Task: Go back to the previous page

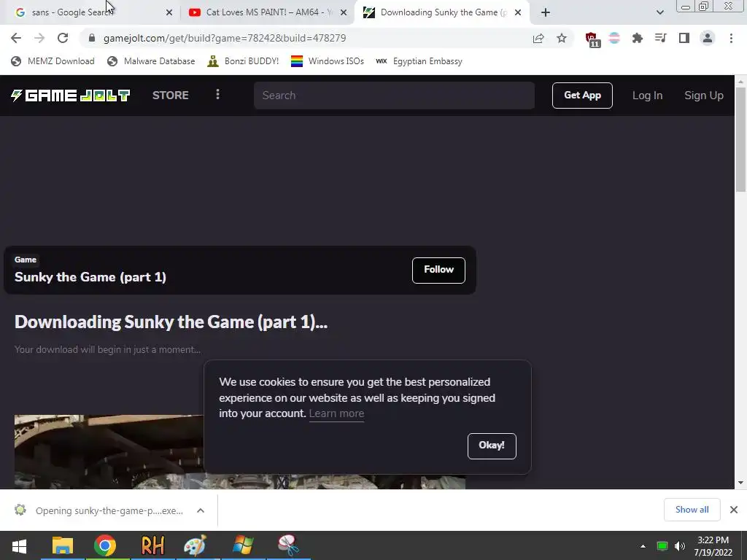Action: (16, 38)
